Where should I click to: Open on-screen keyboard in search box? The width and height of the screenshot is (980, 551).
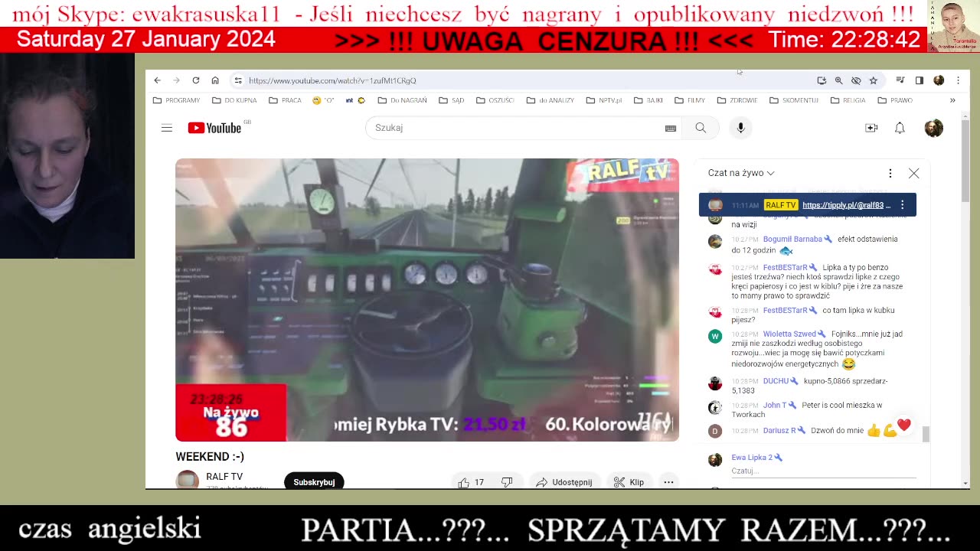671,129
